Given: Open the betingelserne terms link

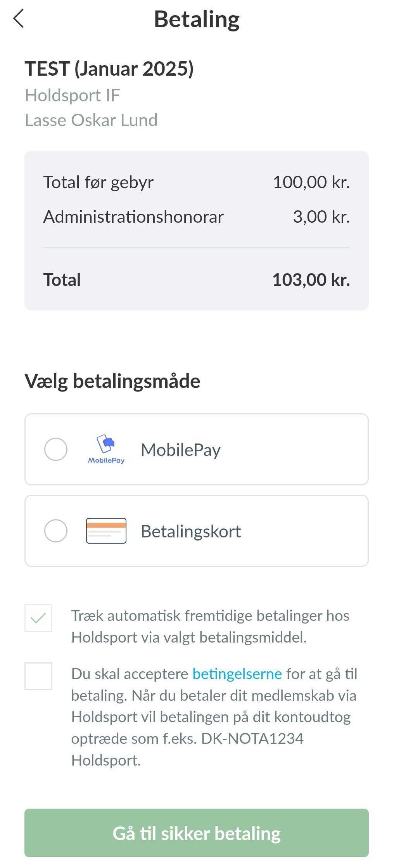Looking at the screenshot, I should [x=237, y=674].
